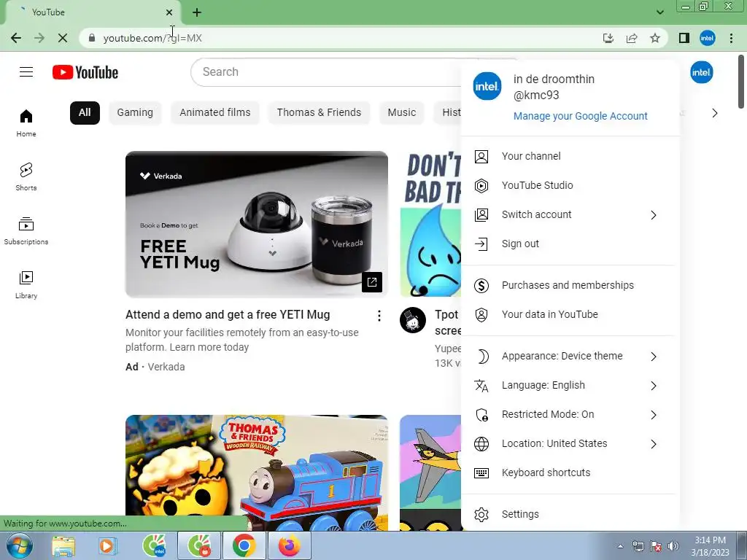Open the Thomas & Friends wooden train thumbnail

click(256, 472)
